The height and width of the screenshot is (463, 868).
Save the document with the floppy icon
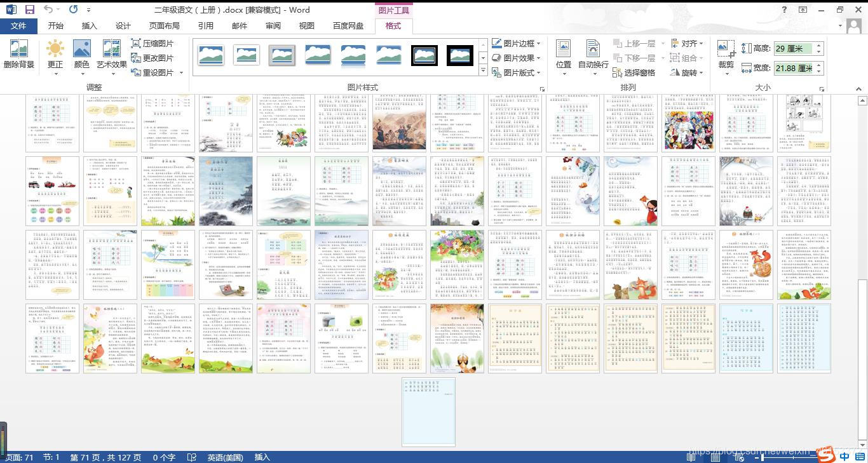point(29,10)
